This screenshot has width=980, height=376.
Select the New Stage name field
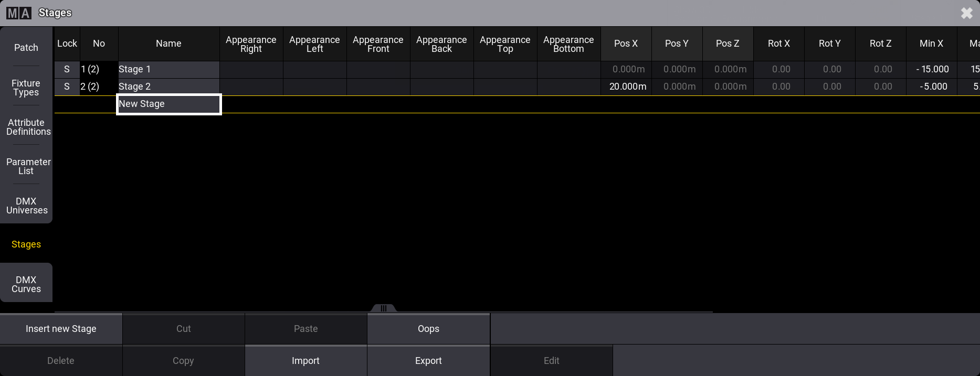(x=168, y=104)
